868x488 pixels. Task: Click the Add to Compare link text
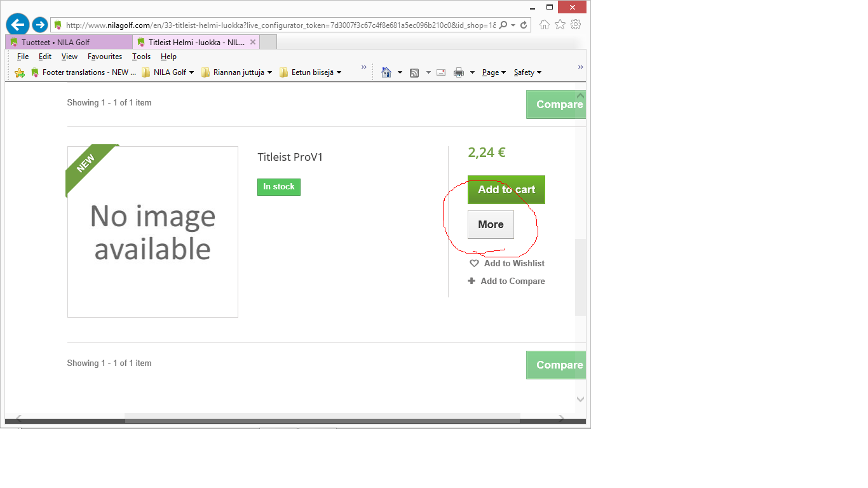(513, 281)
